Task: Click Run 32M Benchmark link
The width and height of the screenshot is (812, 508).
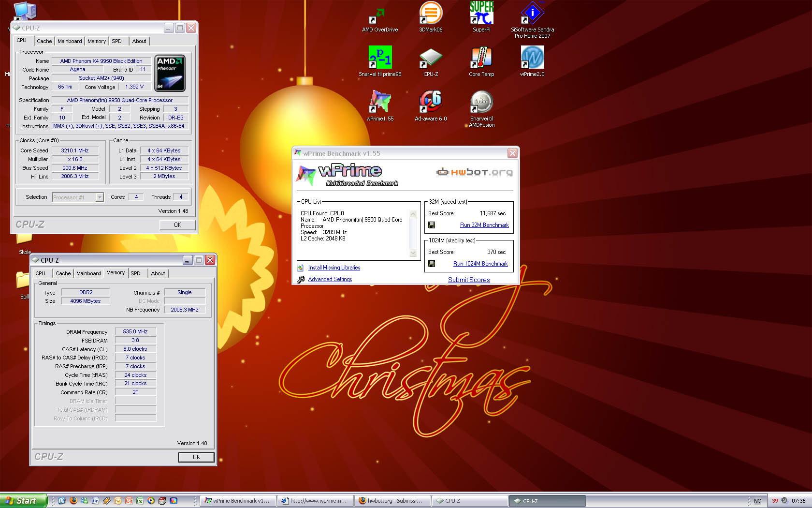Action: pos(484,225)
